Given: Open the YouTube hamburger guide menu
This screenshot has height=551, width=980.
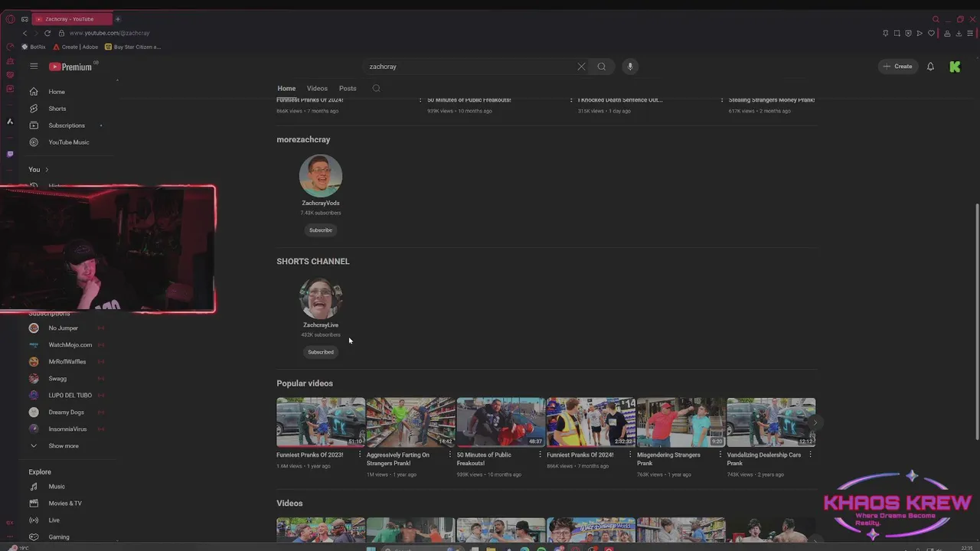Looking at the screenshot, I should click(x=34, y=67).
